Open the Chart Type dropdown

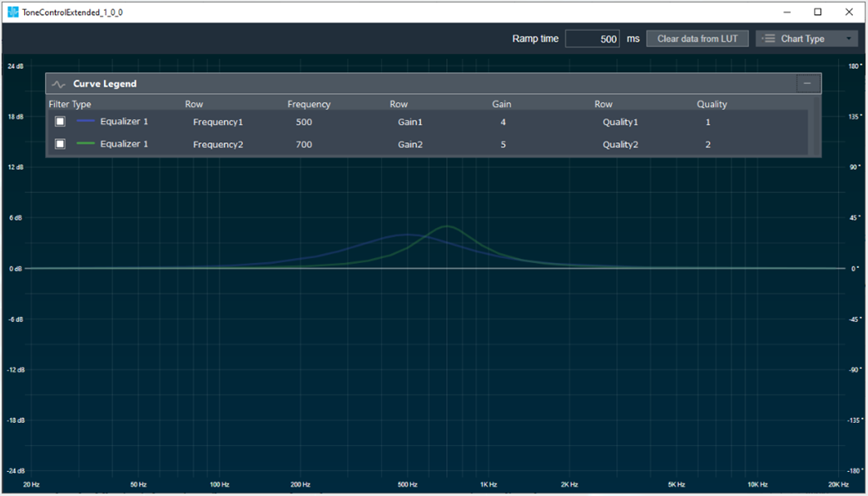tap(806, 39)
